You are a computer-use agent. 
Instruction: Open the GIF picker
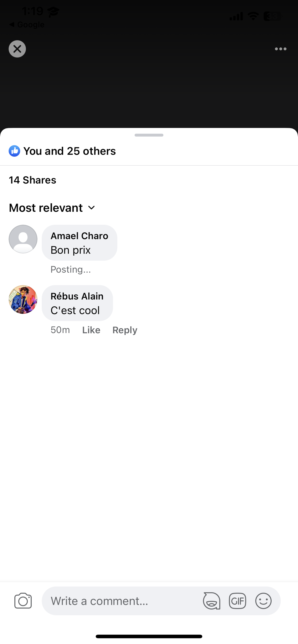[237, 601]
